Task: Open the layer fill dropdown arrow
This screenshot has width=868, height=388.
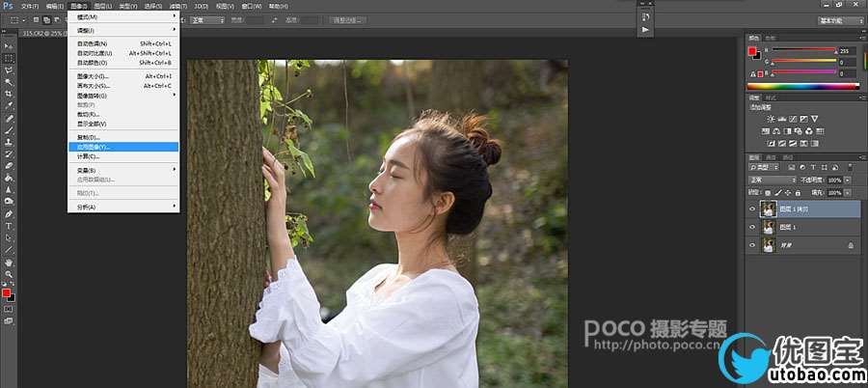Action: coord(847,193)
